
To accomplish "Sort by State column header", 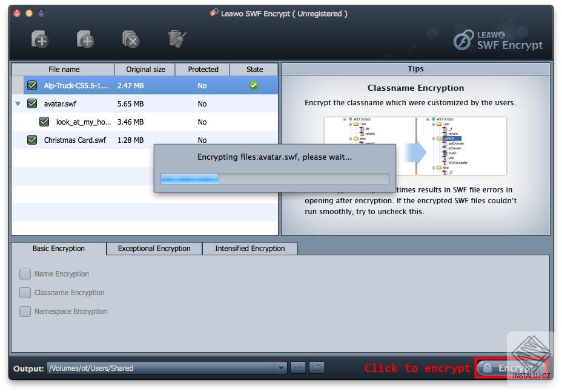I will 254,70.
